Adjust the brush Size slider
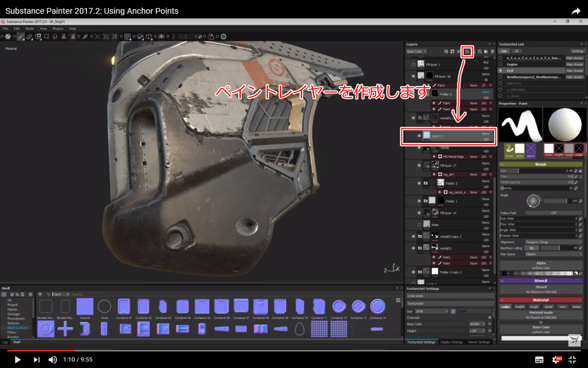This screenshot has width=588, height=368. [537, 171]
